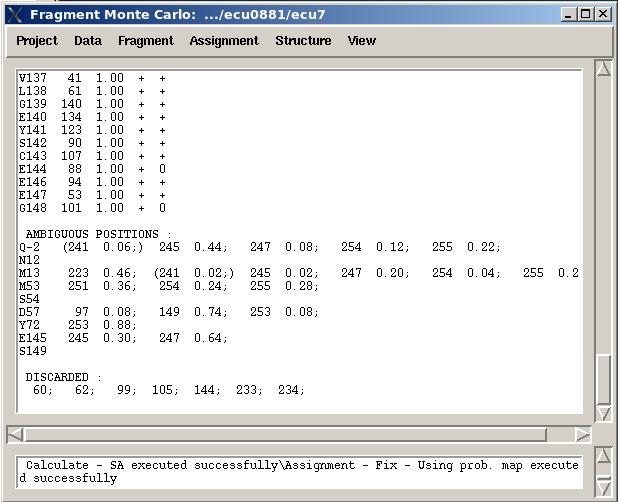Open the Assignment menu
This screenshot has height=502, width=618.
(224, 41)
